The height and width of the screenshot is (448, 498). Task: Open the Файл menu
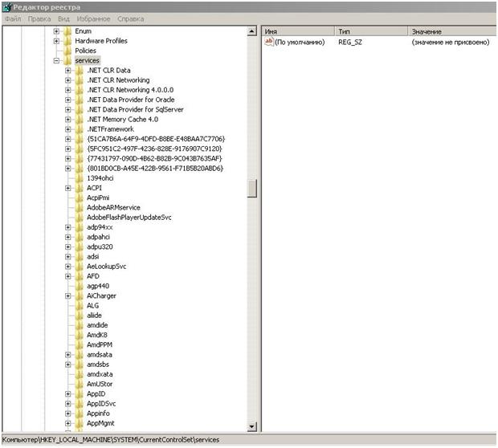(12, 18)
